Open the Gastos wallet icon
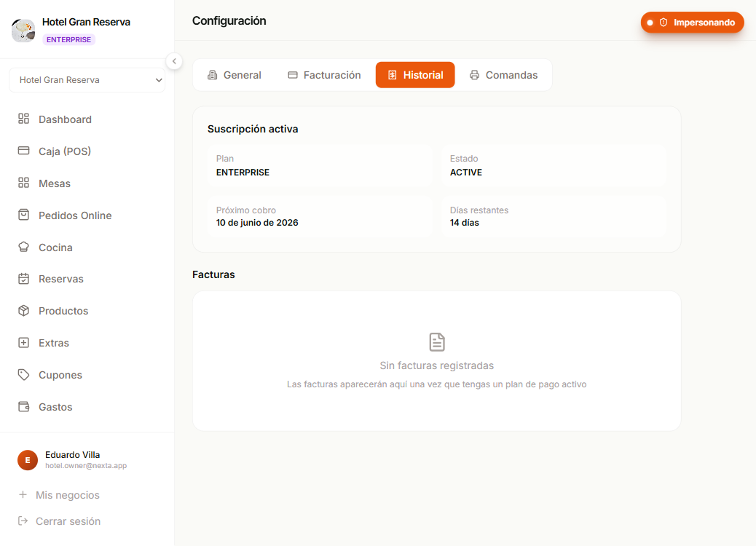756x546 pixels. pos(23,406)
